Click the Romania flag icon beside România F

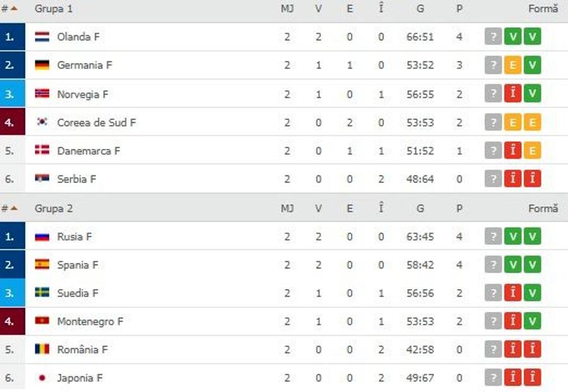coord(42,349)
